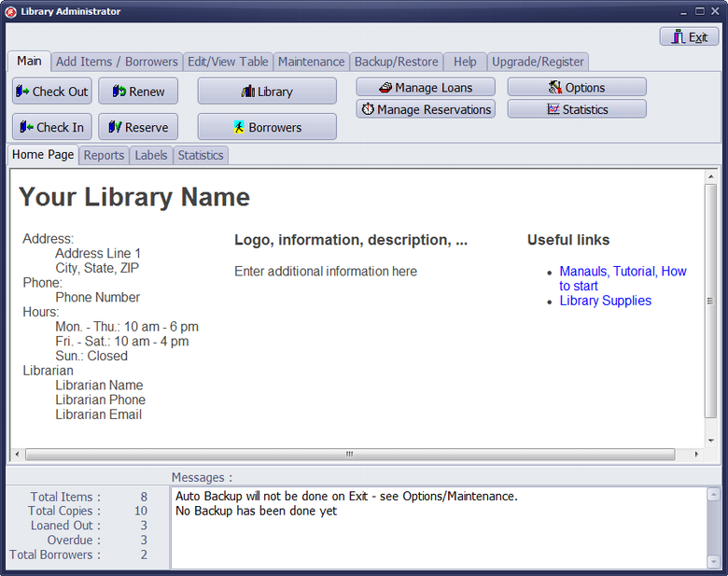The height and width of the screenshot is (576, 728).
Task: Switch to the Labels sub-tab
Action: coord(151,155)
